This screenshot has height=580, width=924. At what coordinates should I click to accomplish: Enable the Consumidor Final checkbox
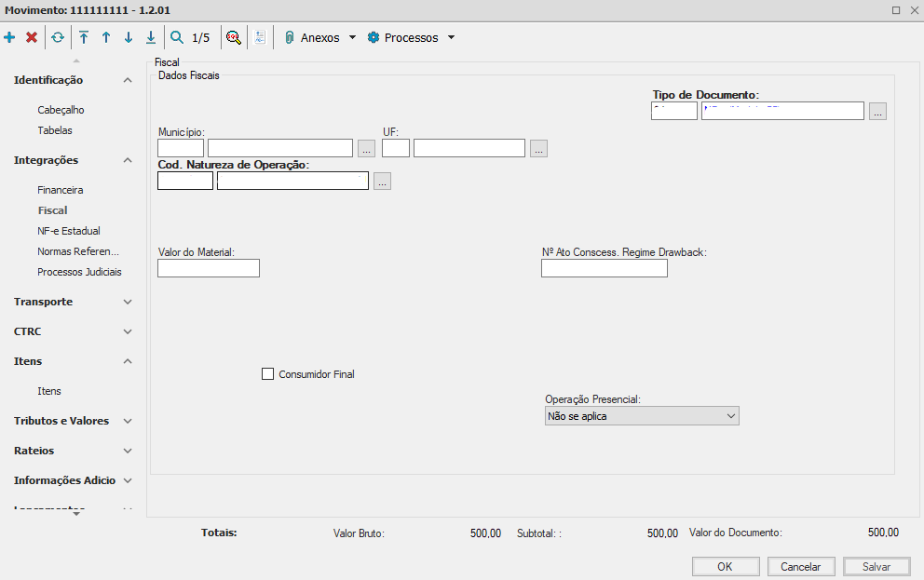coord(268,374)
